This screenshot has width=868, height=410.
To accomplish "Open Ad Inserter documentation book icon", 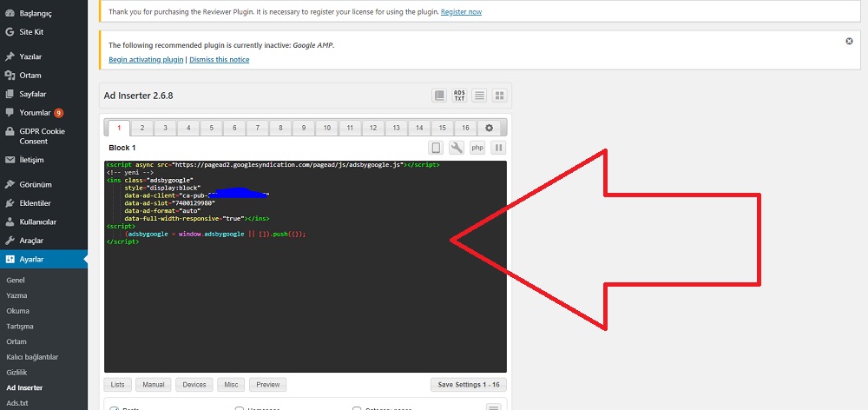I will click(x=439, y=96).
